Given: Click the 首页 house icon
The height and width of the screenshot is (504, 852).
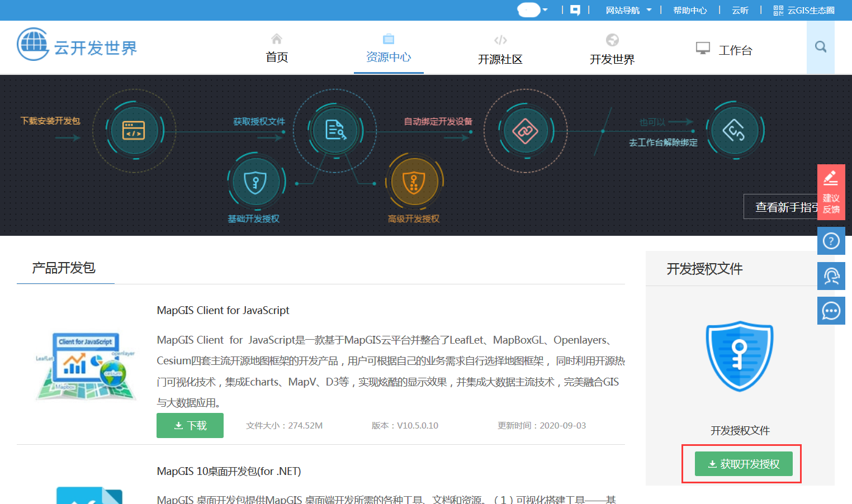Looking at the screenshot, I should pos(277,39).
